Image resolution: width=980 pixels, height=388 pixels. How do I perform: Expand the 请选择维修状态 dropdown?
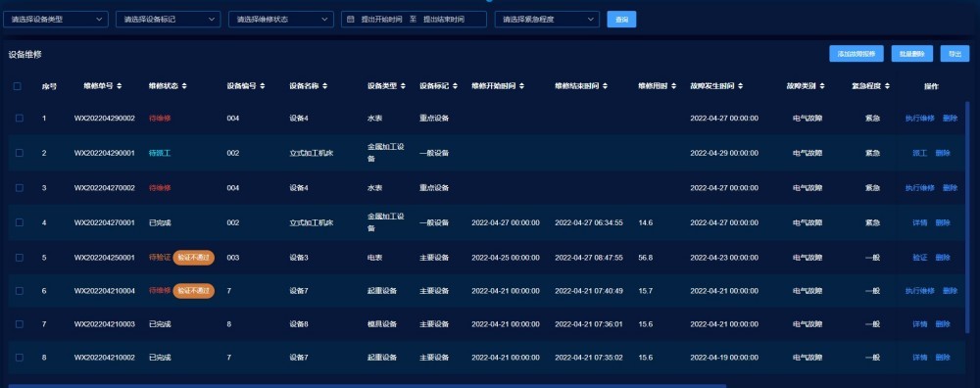tap(280, 20)
